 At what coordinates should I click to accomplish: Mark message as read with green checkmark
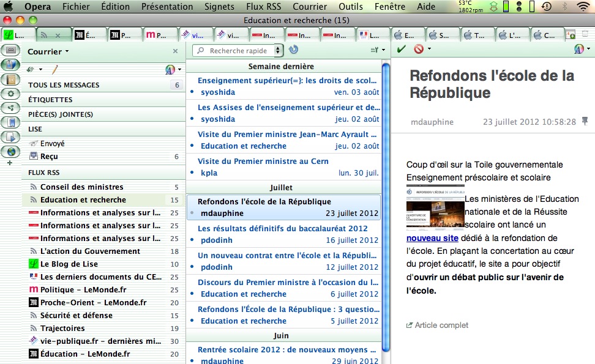click(x=401, y=49)
